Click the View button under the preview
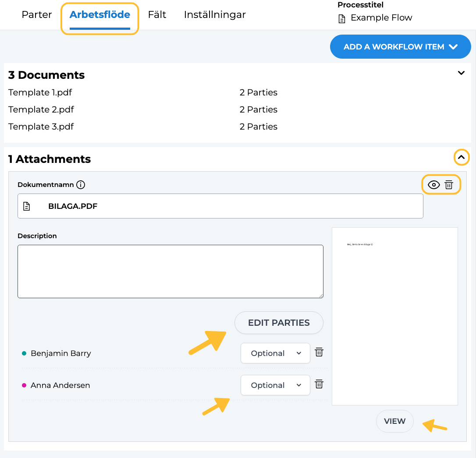The image size is (476, 458). tap(394, 421)
